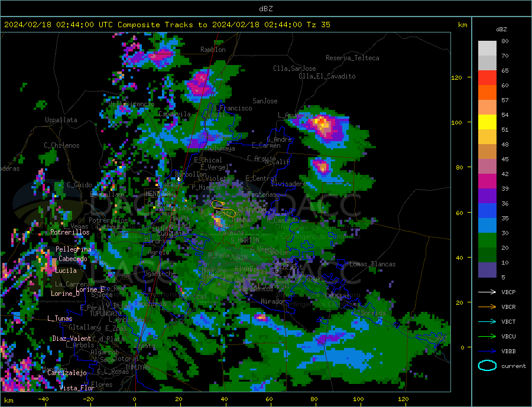
Task: Select the light gray 80 dBZ swatch
Action: click(487, 48)
